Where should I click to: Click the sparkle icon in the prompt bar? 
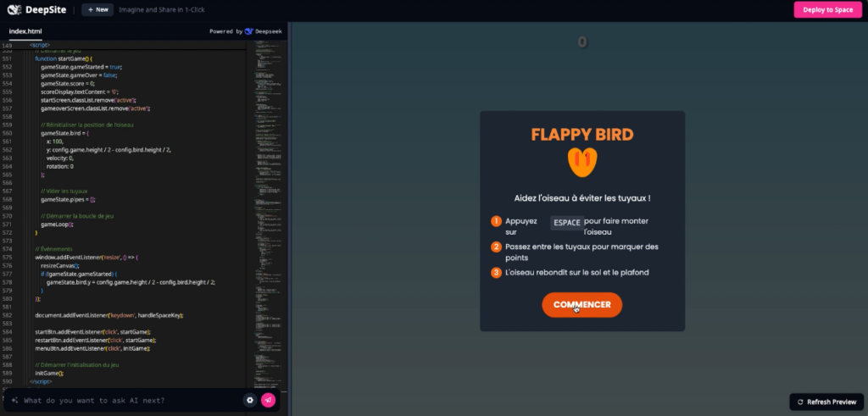tap(14, 400)
